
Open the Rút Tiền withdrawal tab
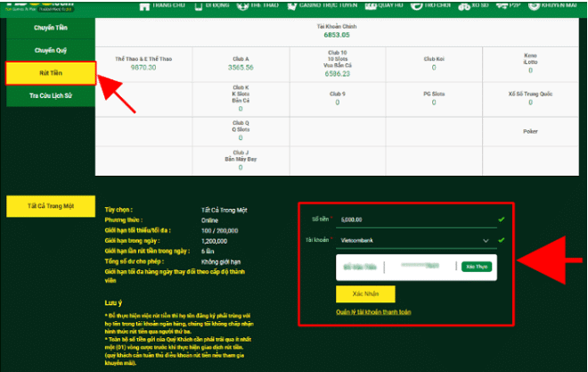(x=50, y=73)
